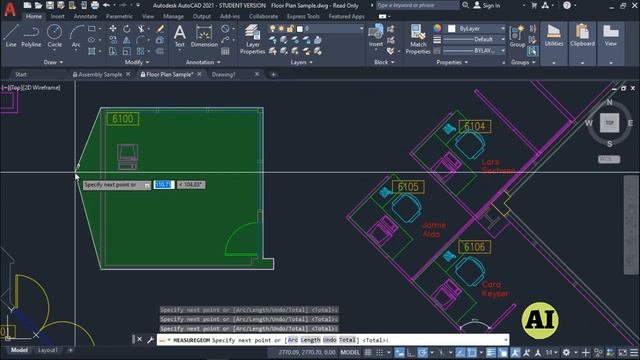Open the Help question mark icon

tap(567, 5)
